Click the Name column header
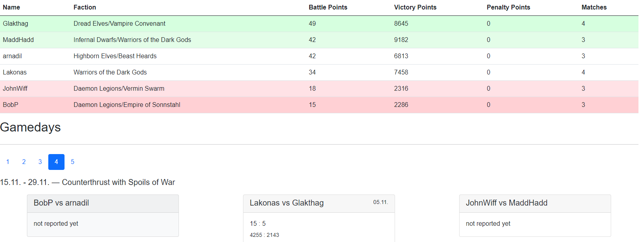This screenshot has height=242, width=644. pyautogui.click(x=11, y=7)
